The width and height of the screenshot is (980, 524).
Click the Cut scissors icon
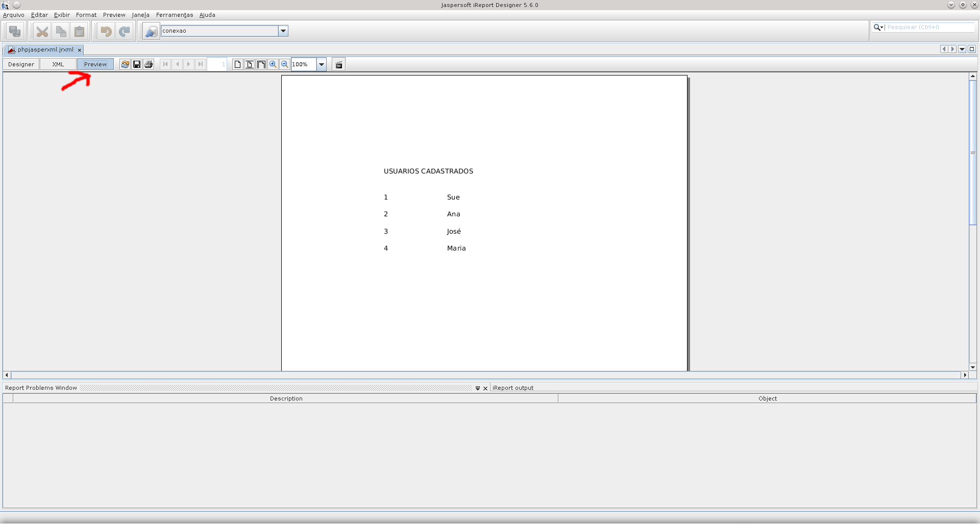pos(42,32)
